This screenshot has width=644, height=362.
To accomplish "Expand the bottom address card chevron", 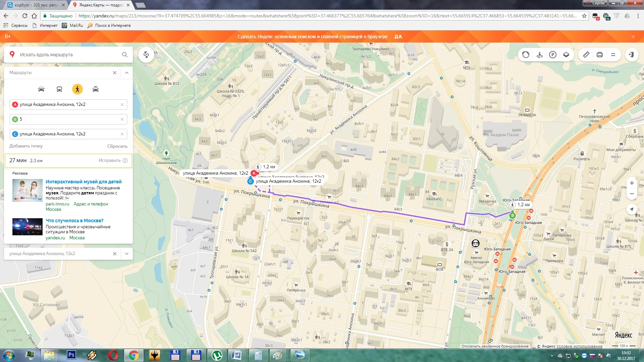I will 127,254.
